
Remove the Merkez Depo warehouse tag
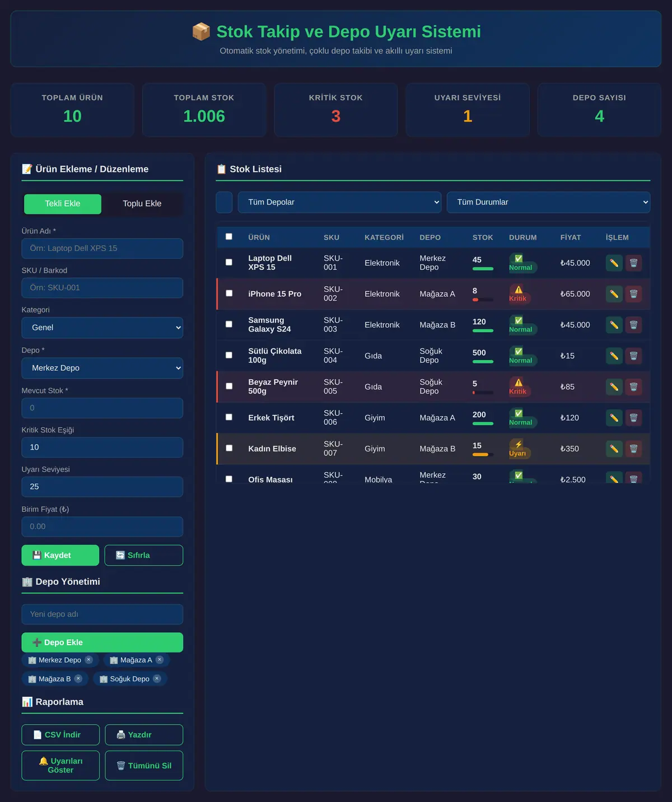pyautogui.click(x=88, y=660)
